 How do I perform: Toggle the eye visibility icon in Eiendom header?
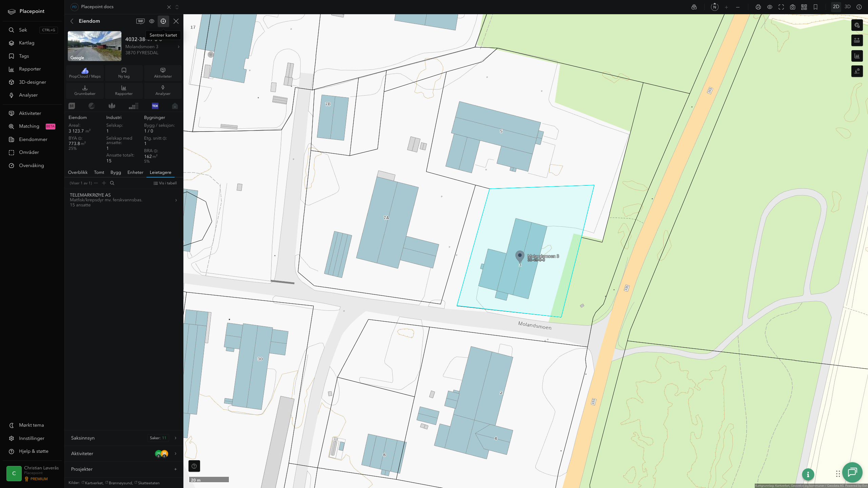pyautogui.click(x=152, y=21)
